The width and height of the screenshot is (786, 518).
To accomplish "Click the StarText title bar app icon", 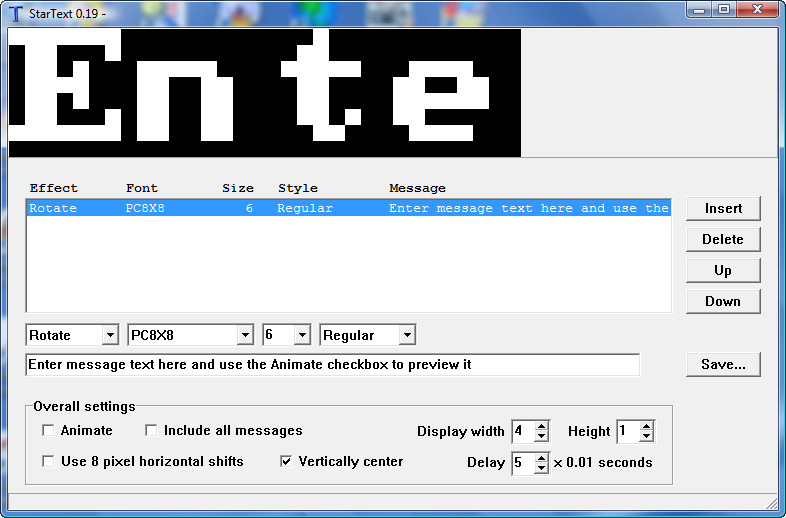I will (x=16, y=14).
